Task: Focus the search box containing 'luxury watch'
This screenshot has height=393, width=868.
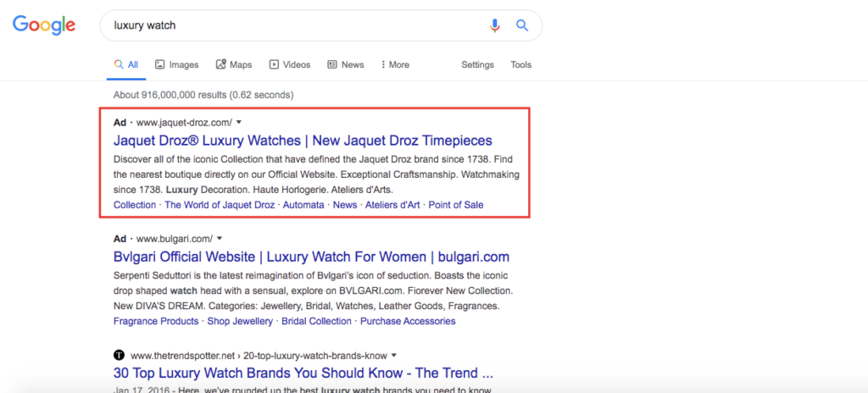Action: click(x=320, y=25)
